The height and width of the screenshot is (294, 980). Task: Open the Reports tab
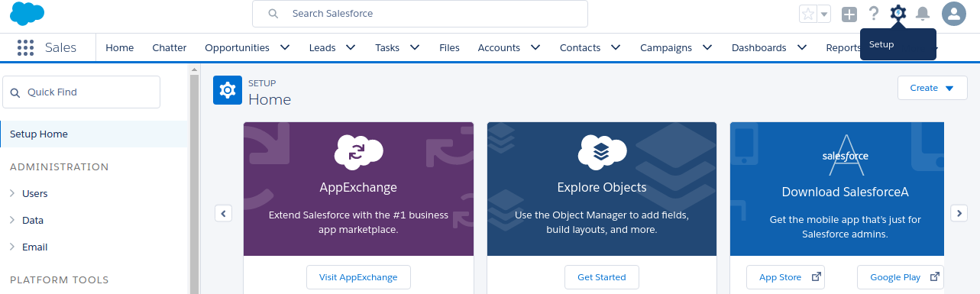point(843,47)
